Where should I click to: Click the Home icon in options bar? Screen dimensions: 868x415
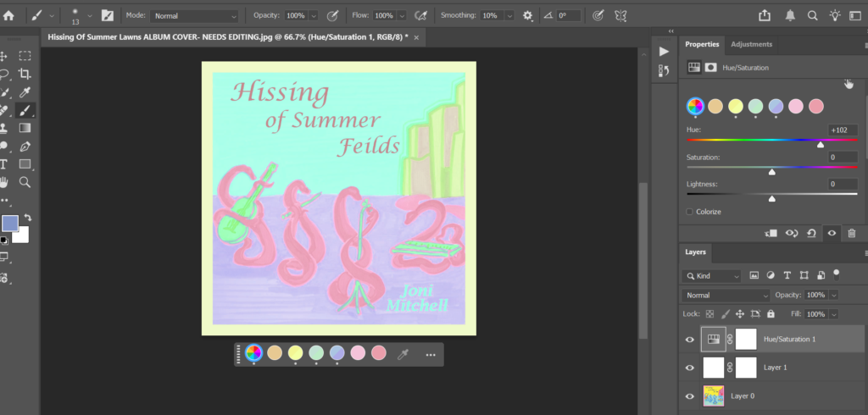click(8, 15)
